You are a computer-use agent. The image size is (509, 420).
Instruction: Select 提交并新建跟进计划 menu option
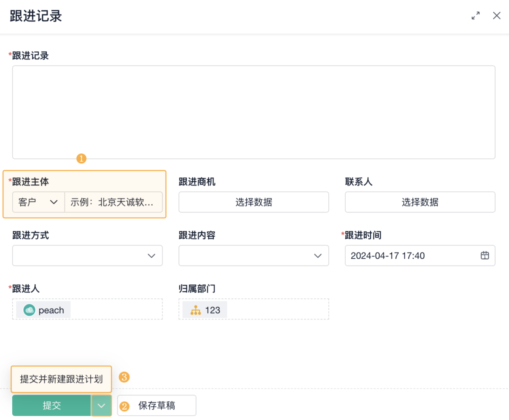click(62, 379)
